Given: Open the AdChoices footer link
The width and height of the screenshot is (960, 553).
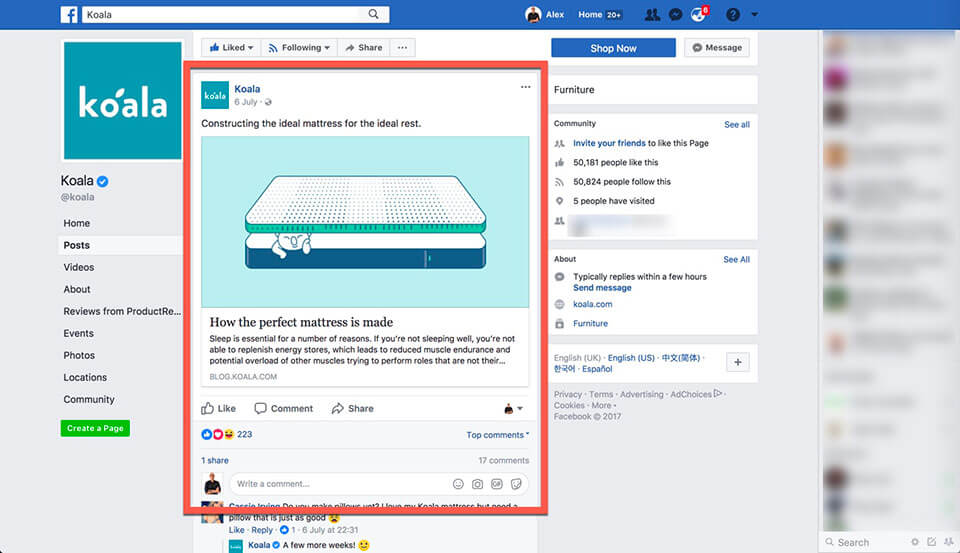Looking at the screenshot, I should (696, 394).
